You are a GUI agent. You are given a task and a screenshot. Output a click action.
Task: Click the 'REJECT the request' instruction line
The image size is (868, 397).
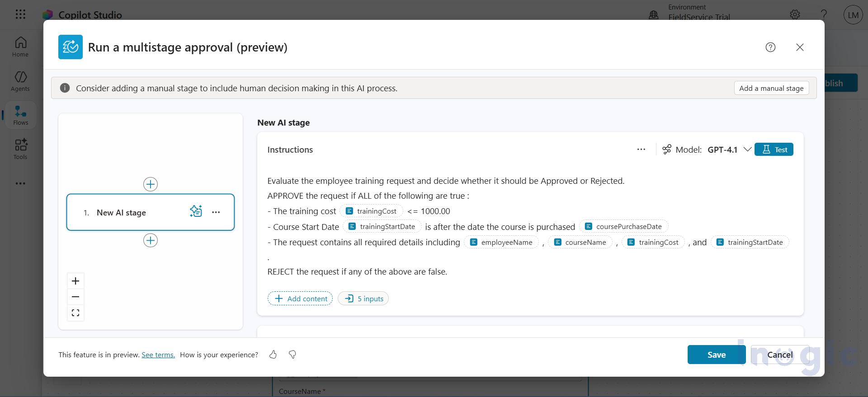coord(357,271)
